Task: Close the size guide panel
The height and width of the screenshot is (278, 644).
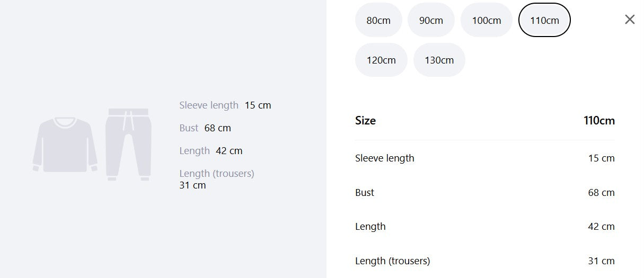Action: pyautogui.click(x=629, y=20)
